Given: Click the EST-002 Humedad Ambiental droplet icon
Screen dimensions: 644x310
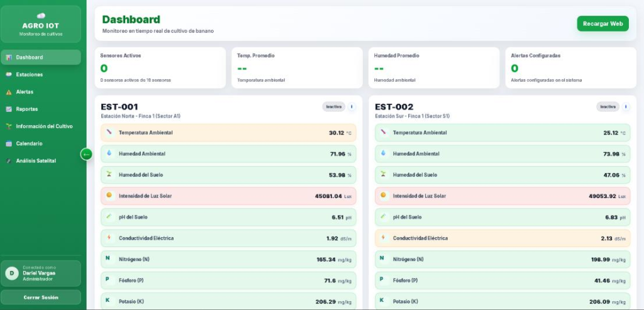Looking at the screenshot, I should pos(383,153).
